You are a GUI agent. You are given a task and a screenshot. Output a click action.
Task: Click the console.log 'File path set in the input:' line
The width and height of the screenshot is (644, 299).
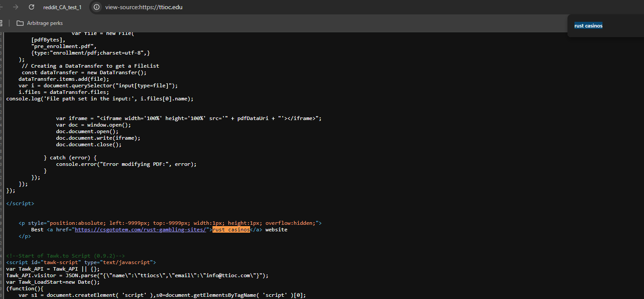point(100,99)
